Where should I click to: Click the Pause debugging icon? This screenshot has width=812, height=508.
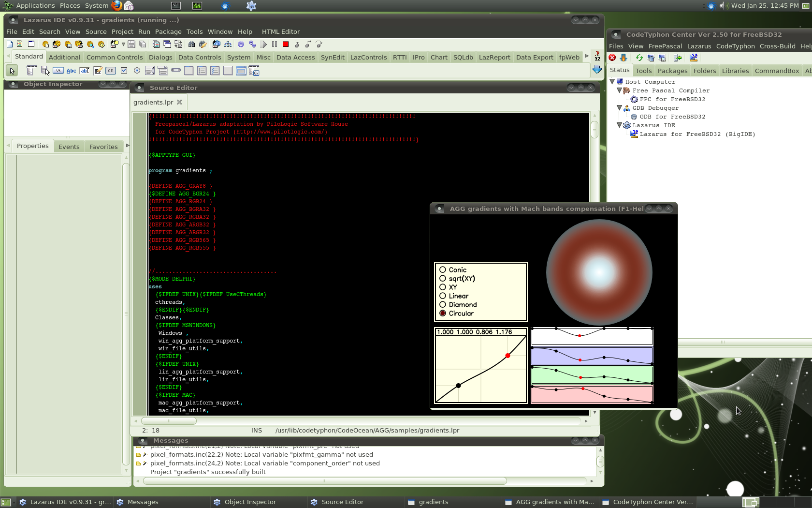click(x=275, y=44)
